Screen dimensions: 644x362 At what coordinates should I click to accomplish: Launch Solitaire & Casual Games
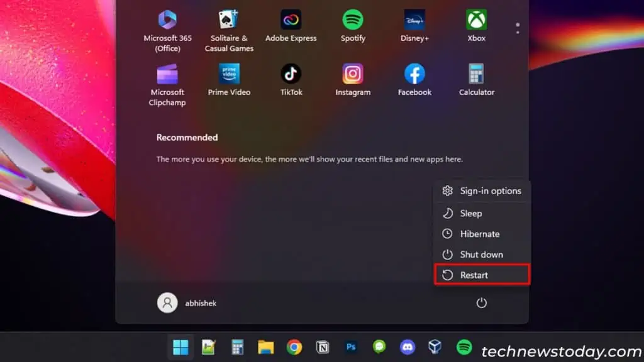229,30
